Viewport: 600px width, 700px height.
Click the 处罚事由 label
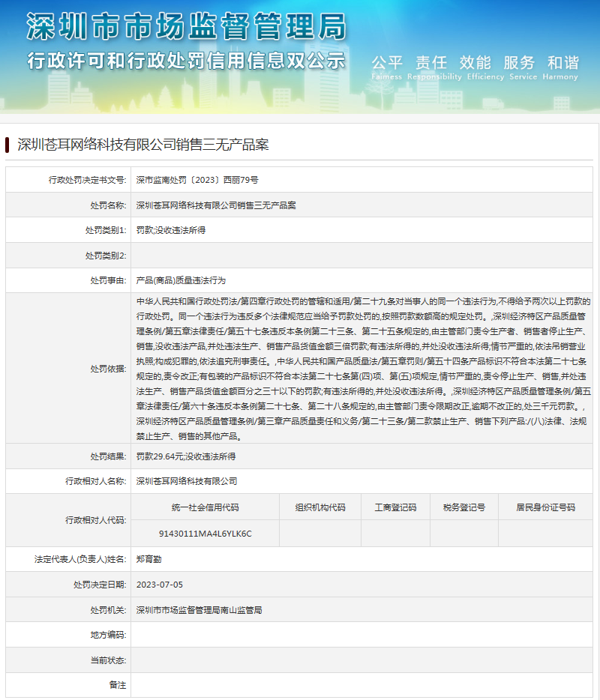(x=109, y=280)
